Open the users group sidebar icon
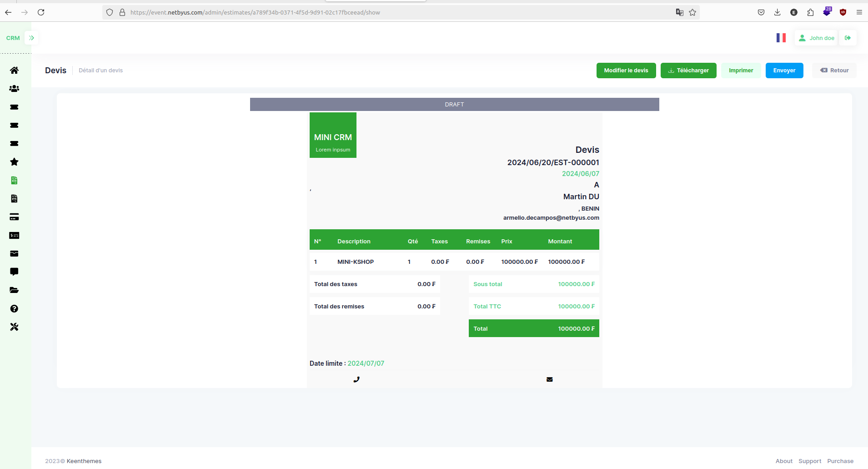The width and height of the screenshot is (868, 469). (14, 89)
